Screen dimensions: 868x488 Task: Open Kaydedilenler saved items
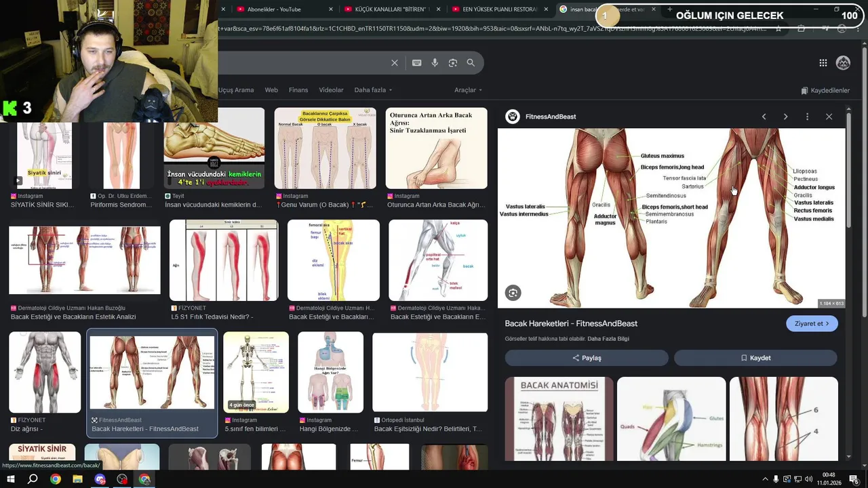[x=825, y=90]
